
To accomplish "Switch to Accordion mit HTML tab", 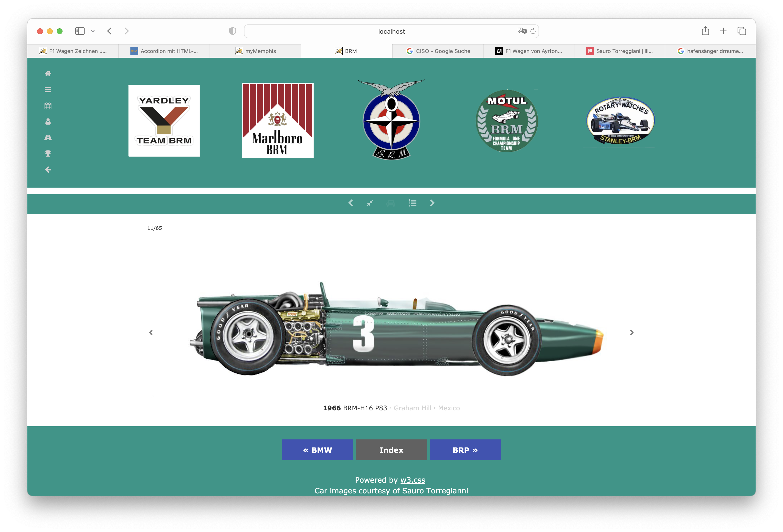I will pos(164,51).
